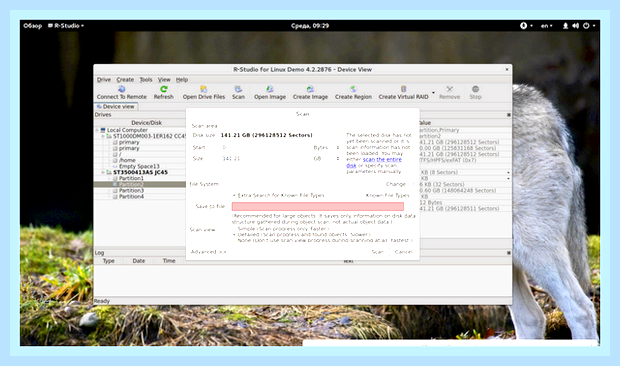Switch to the Device view tab
Viewport: 620px width, 366px height.
point(115,107)
